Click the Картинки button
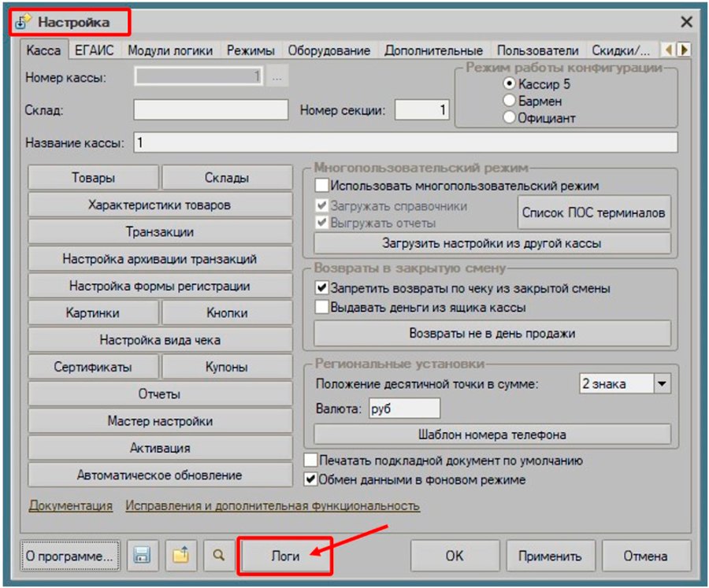This screenshot has height=588, width=709. (x=93, y=312)
